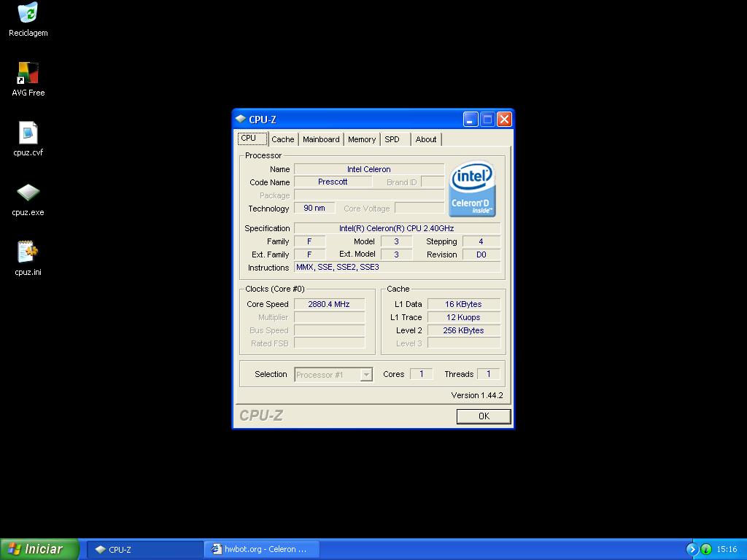Switch to the SPD tab
Image resolution: width=747 pixels, height=560 pixels.
point(395,139)
